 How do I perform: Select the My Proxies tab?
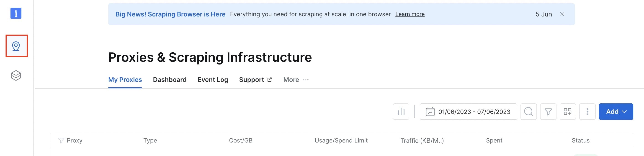tap(125, 80)
